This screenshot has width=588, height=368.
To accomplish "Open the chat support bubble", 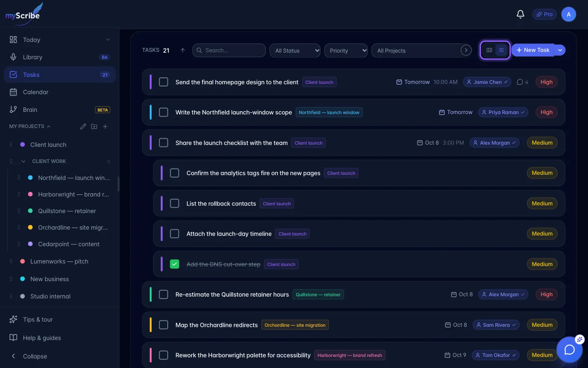I will tap(569, 349).
